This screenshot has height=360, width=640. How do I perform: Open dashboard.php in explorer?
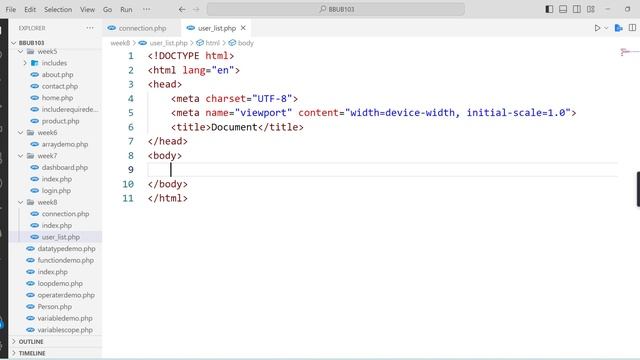click(x=64, y=168)
